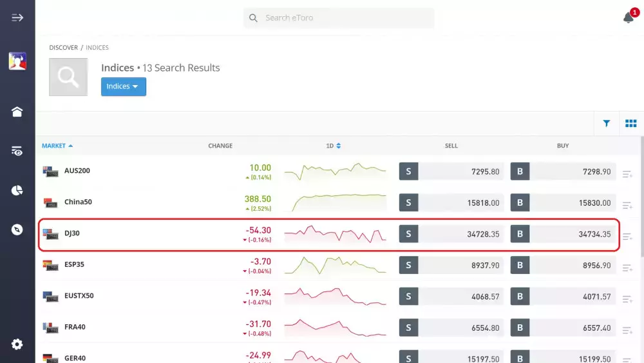Open the DJ30 market name
This screenshot has height=363, width=644.
click(72, 233)
